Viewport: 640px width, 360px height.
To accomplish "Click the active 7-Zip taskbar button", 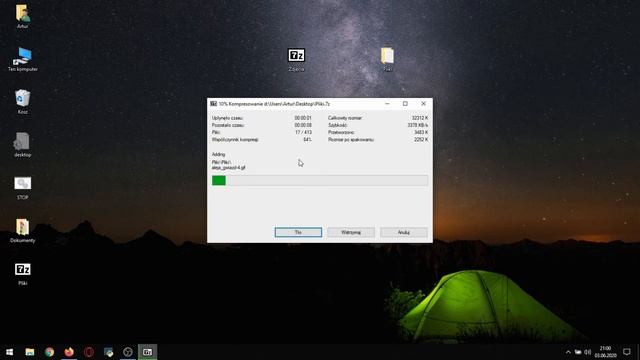I will [147, 352].
